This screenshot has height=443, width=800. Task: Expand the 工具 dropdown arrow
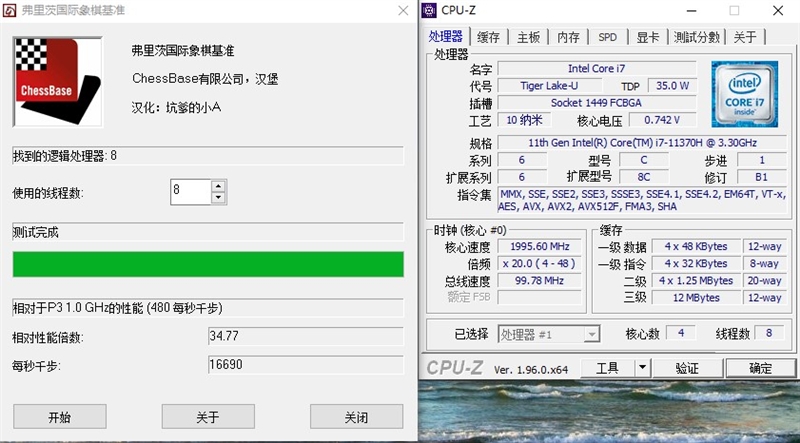642,368
